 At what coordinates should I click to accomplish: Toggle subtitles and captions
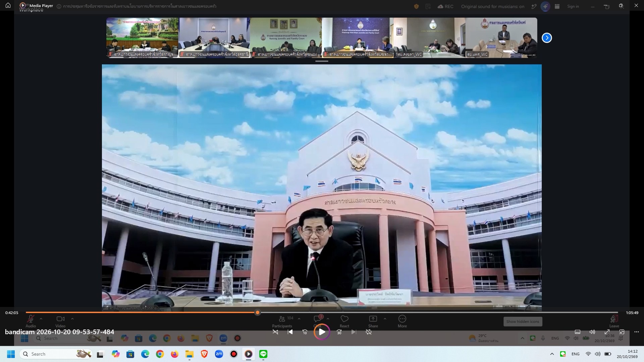click(x=578, y=332)
